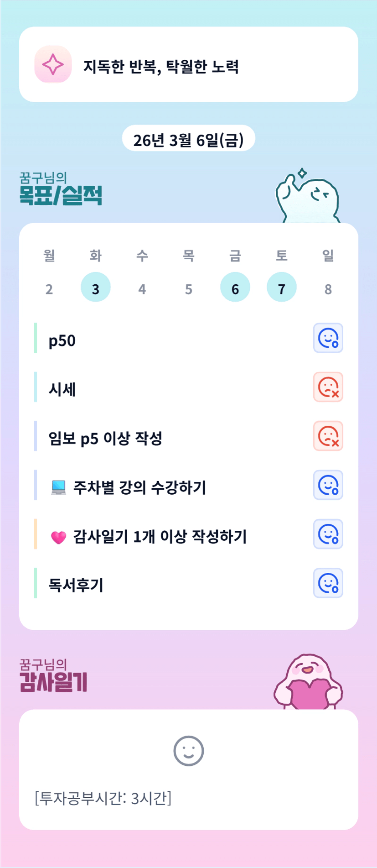Click the laptop emoji icon
This screenshot has width=377, height=868.
pos(58,488)
